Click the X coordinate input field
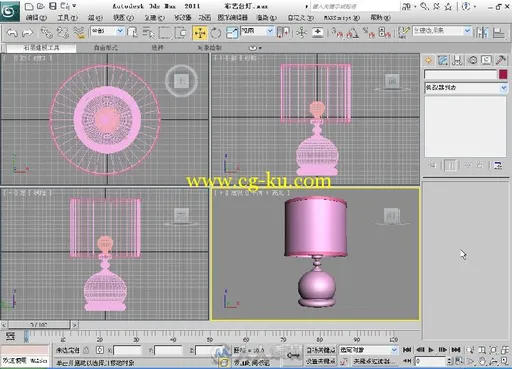 [x=127, y=350]
